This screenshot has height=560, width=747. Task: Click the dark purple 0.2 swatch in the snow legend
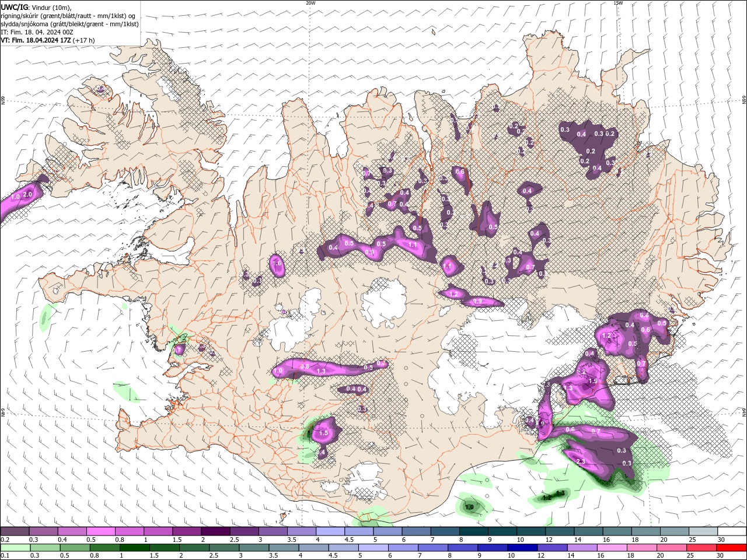click(15, 531)
